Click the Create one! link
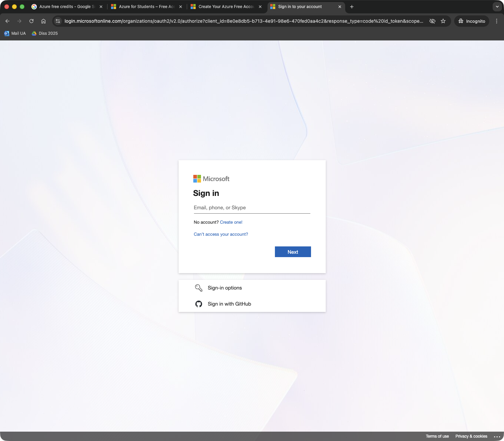The image size is (504, 441). tap(231, 222)
